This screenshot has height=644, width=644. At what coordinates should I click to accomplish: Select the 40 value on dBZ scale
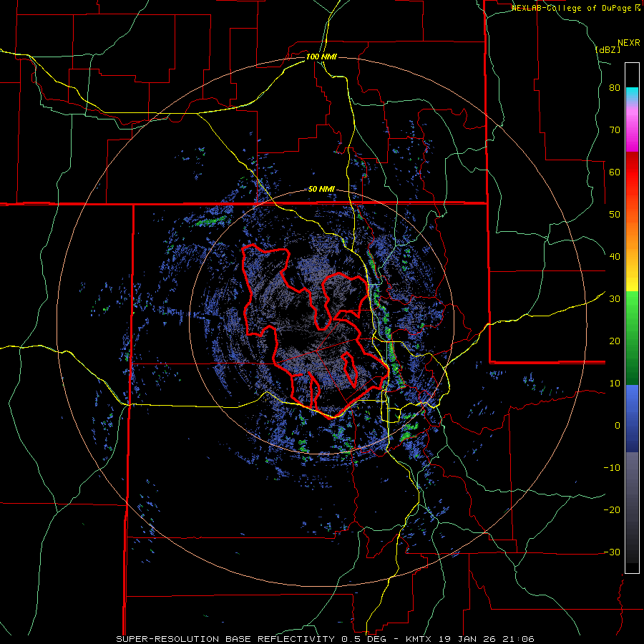tap(615, 257)
